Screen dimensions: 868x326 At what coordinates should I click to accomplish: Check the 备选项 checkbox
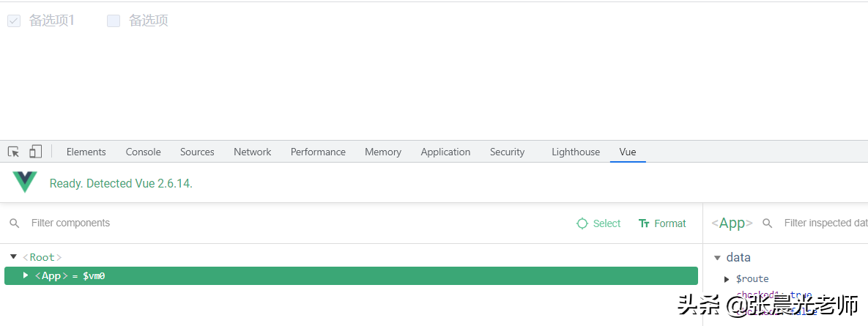[114, 21]
